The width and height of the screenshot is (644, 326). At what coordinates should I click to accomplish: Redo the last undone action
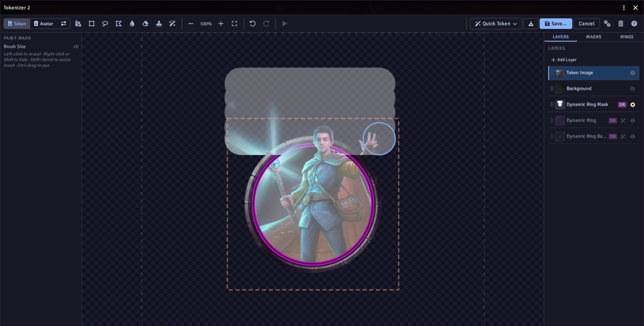coord(266,24)
